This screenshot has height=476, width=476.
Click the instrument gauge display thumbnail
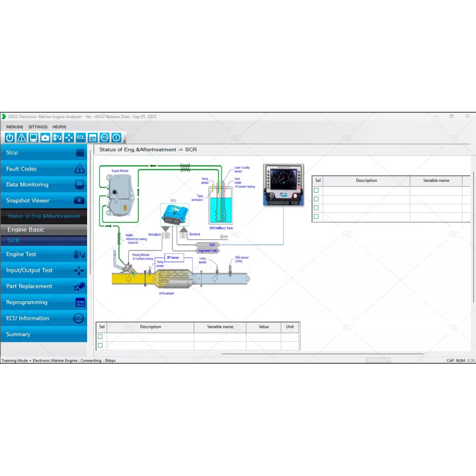point(283,185)
